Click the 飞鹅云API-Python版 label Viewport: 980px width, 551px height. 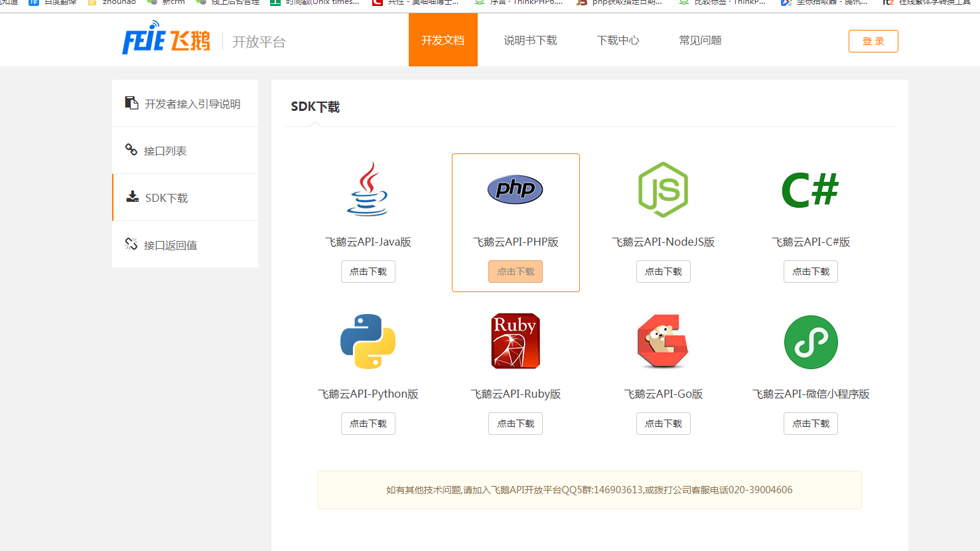click(x=368, y=394)
